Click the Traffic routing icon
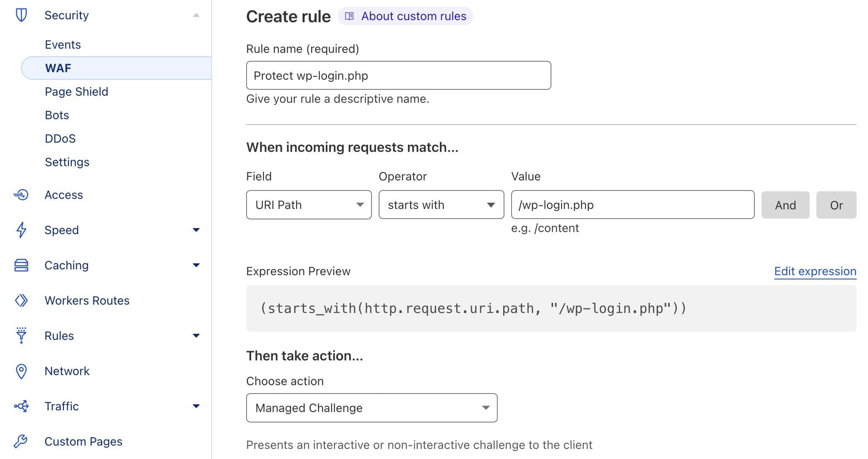This screenshot has height=459, width=868. coord(21,406)
